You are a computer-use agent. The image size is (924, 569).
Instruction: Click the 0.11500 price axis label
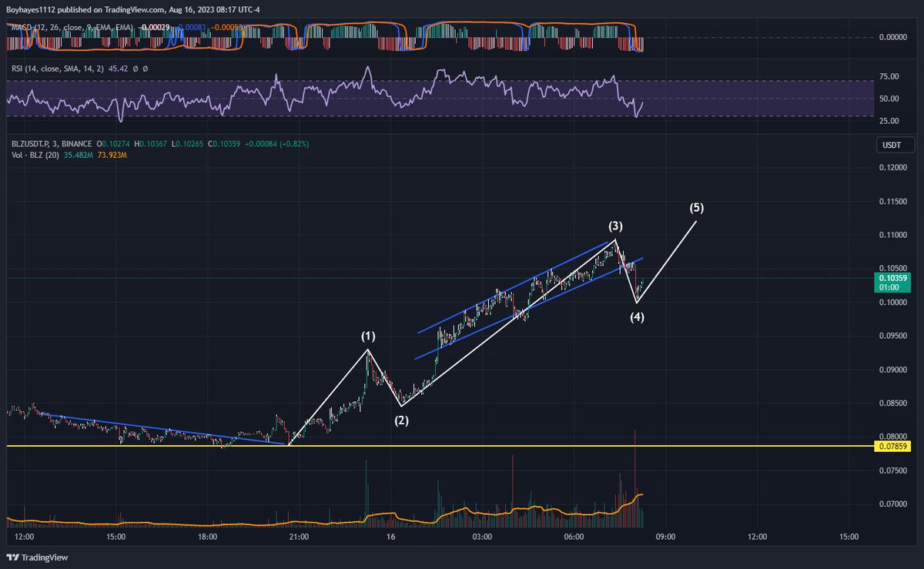892,202
